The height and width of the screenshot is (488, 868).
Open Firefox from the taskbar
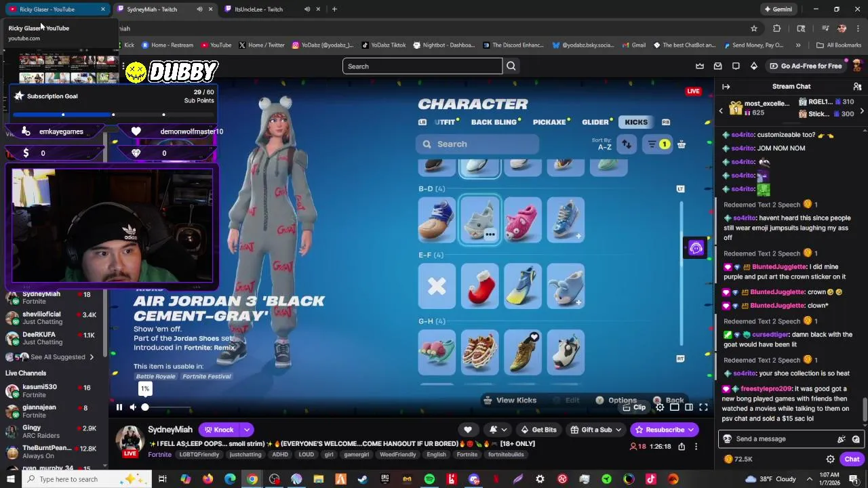208,479
